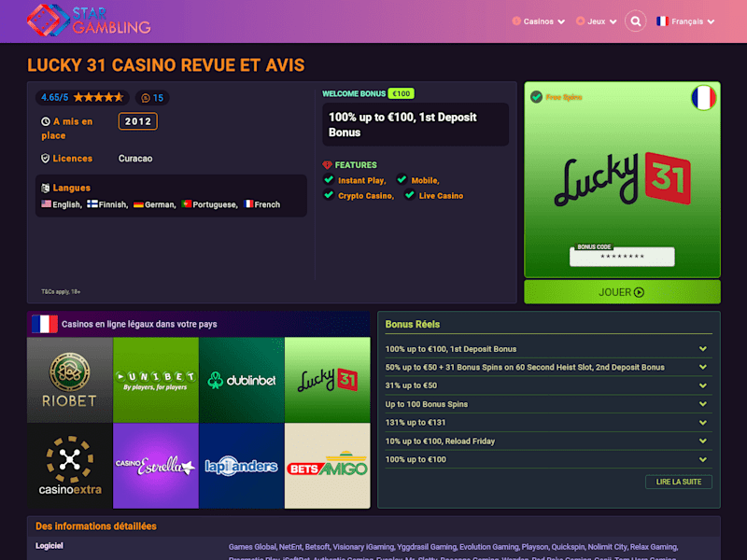Click the Finnish flag icon
This screenshot has height=560, width=747.
point(92,203)
